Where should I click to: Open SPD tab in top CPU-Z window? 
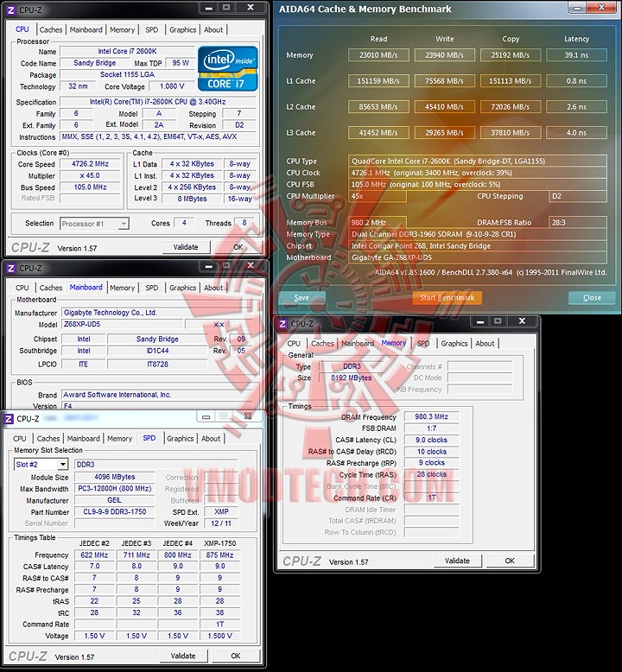click(x=152, y=30)
